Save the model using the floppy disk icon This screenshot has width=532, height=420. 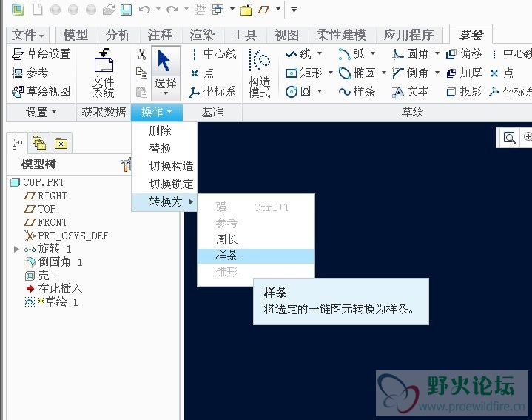[127, 10]
